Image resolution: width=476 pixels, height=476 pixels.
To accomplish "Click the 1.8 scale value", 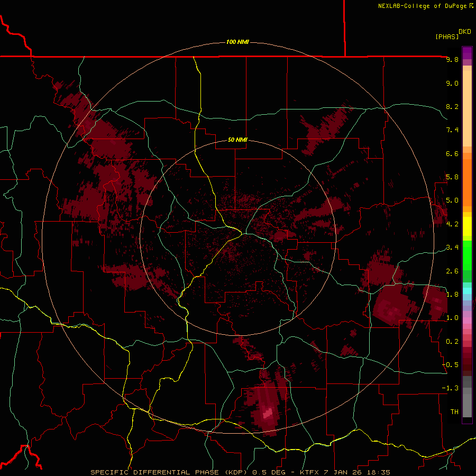I will [x=452, y=295].
